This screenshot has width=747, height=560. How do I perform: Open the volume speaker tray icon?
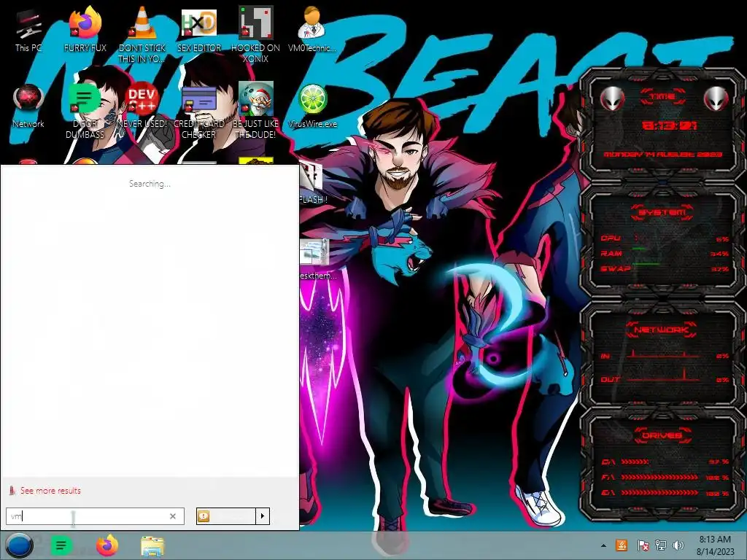[x=678, y=545]
